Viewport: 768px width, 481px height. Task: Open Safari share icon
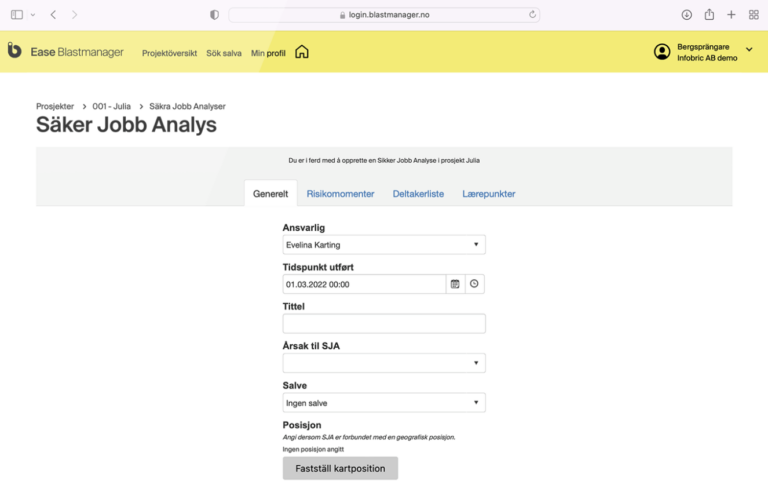pos(709,15)
